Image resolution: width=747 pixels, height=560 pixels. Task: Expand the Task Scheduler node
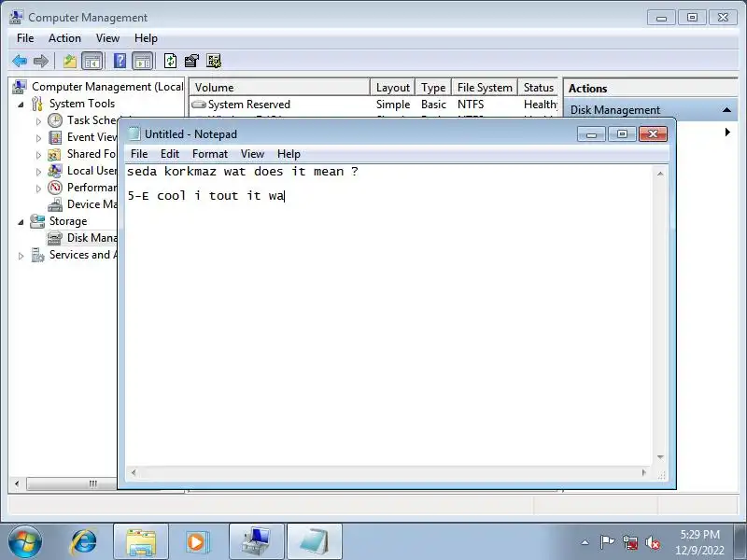[x=38, y=121]
